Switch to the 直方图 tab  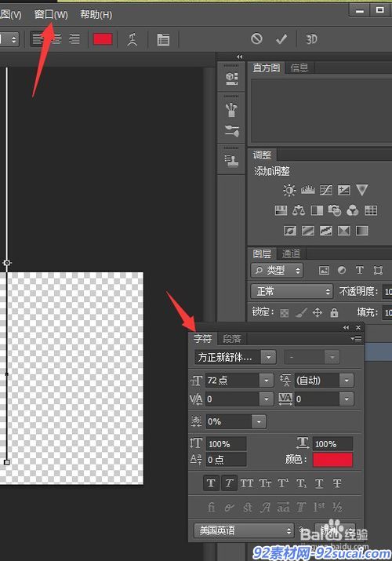pyautogui.click(x=267, y=67)
